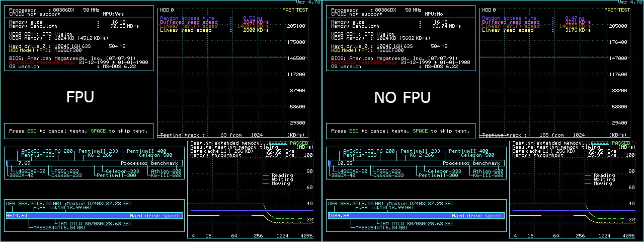The image size is (644, 242).
Task: Click 'Cx6x86-233' reference label in right panel
Action: [x=387, y=175]
